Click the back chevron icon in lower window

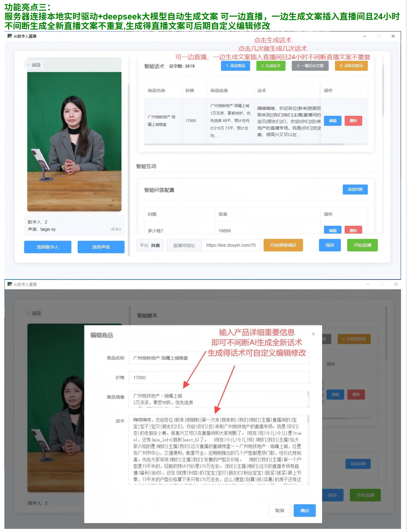click(x=28, y=313)
